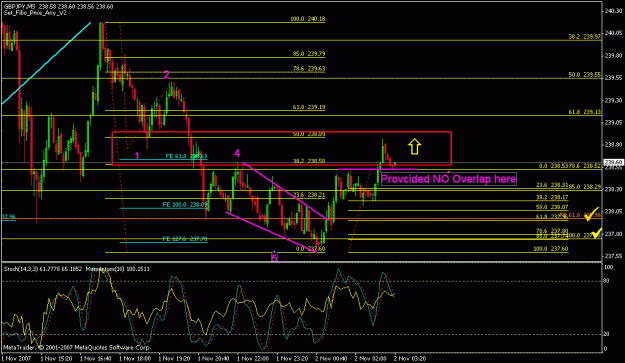
Task: Click the 23.6 238.31 Fibonacci label
Action: click(552, 185)
